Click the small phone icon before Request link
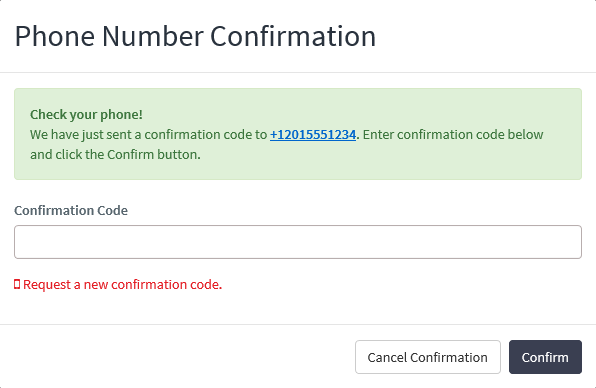 tap(17, 284)
